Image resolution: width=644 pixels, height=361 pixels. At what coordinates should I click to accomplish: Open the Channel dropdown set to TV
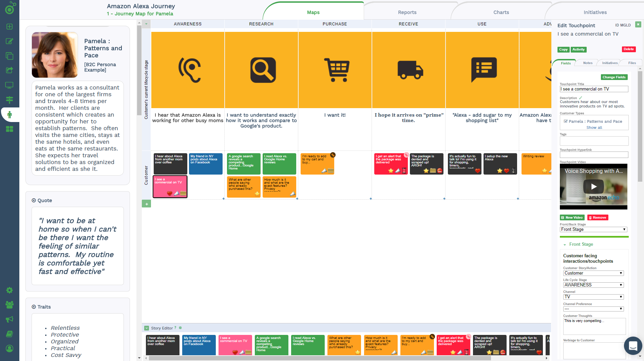tap(593, 297)
